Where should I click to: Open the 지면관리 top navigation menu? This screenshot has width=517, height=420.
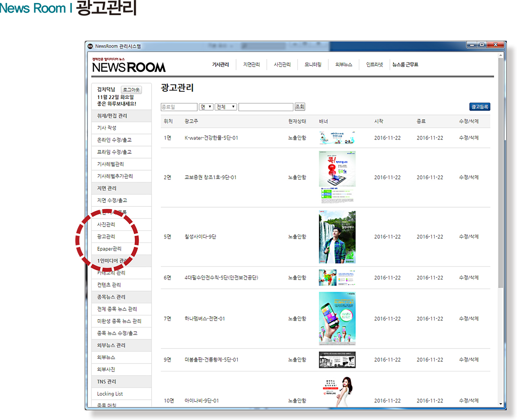[x=251, y=65]
